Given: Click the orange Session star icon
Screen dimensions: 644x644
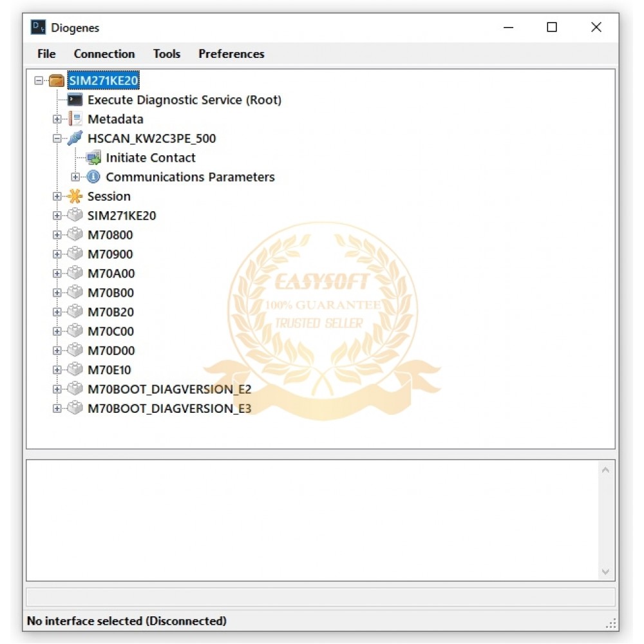Looking at the screenshot, I should [75, 196].
